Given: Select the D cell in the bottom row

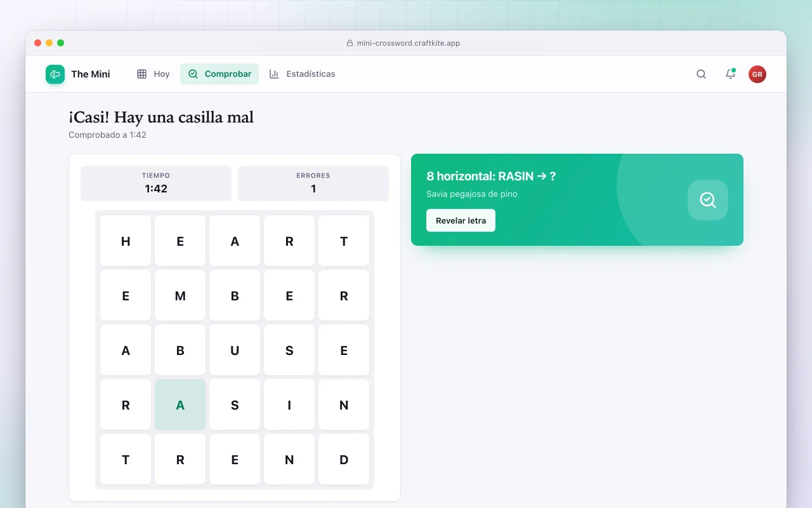Looking at the screenshot, I should point(344,459).
